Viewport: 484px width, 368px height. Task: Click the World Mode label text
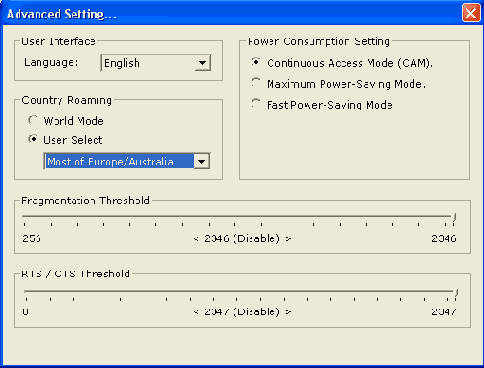pyautogui.click(x=73, y=121)
